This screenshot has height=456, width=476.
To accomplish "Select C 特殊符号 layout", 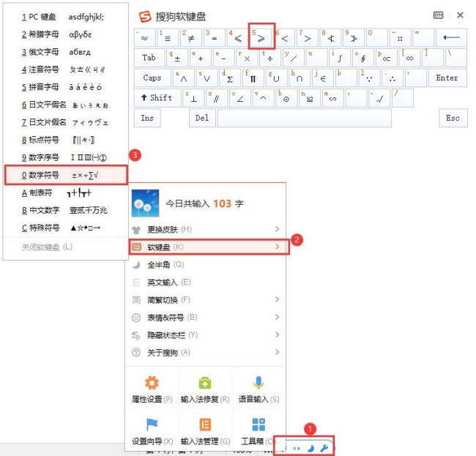I will click(66, 228).
